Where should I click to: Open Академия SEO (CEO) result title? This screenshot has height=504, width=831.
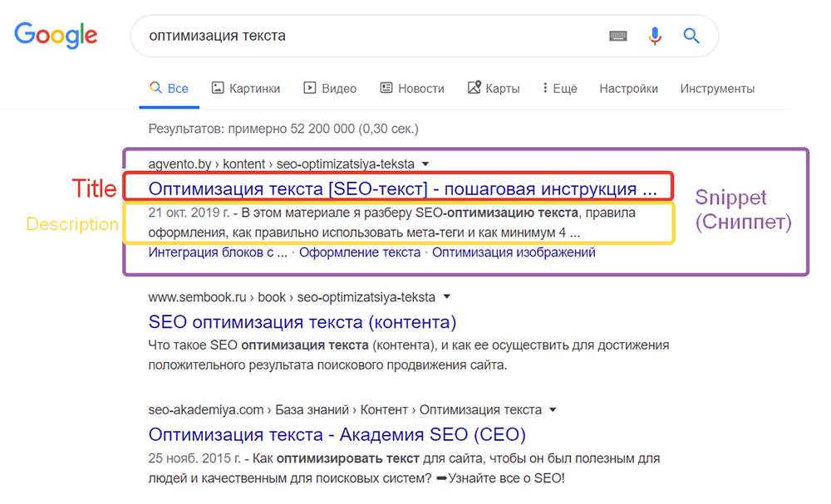337,434
